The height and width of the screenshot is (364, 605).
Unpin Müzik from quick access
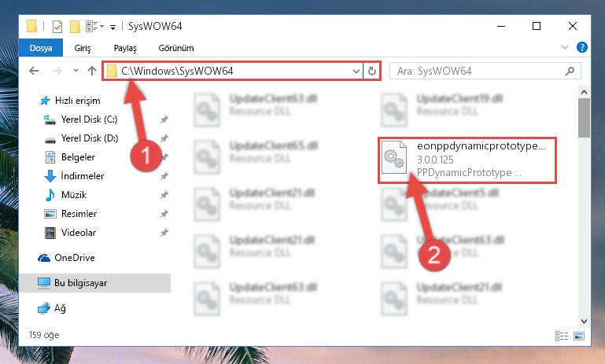(x=164, y=195)
